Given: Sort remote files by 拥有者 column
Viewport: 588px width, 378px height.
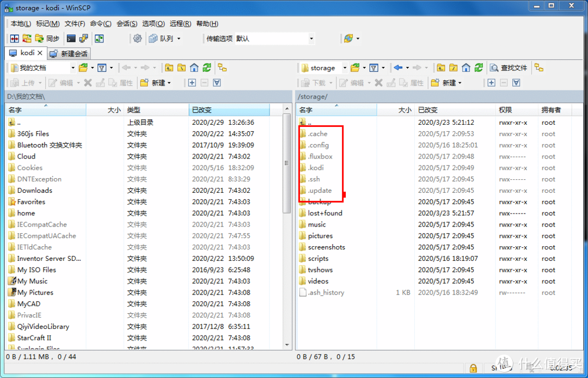Looking at the screenshot, I should (555, 110).
